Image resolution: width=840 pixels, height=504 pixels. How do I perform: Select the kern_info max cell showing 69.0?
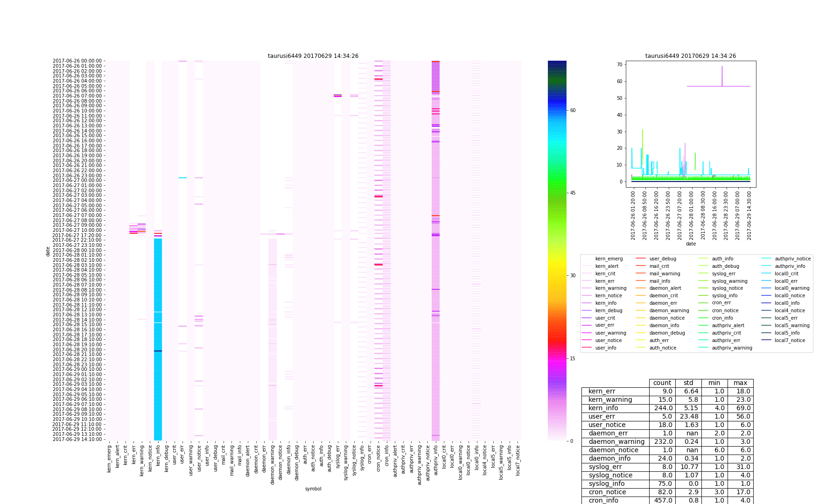(x=740, y=408)
